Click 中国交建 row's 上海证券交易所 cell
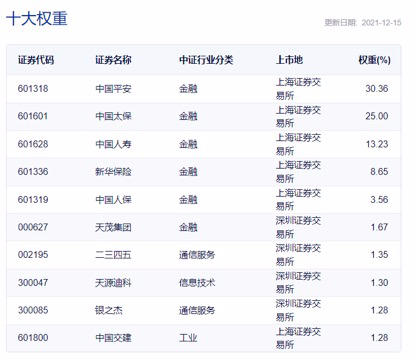 298,338
